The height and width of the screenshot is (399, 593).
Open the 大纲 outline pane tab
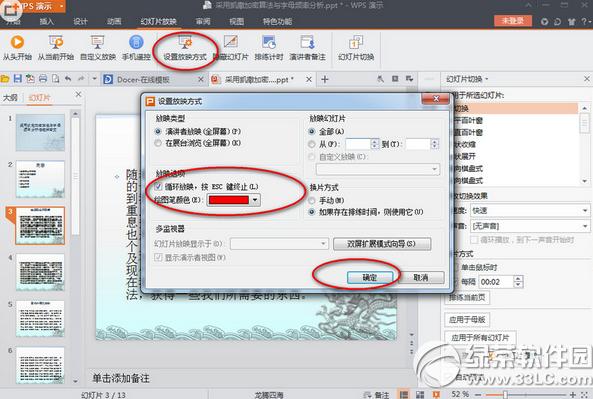pyautogui.click(x=10, y=98)
